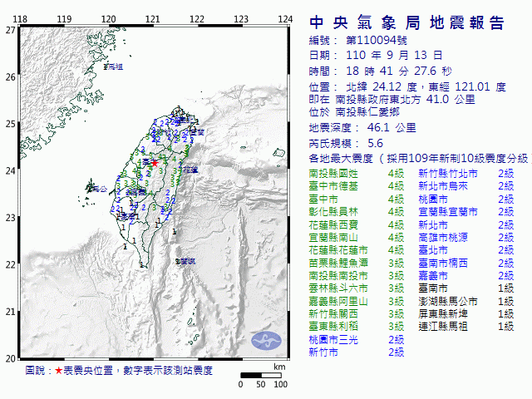532x399 pixels.
Task: Select the 雲林縣斗六市 intensity row
Action: 357,288
